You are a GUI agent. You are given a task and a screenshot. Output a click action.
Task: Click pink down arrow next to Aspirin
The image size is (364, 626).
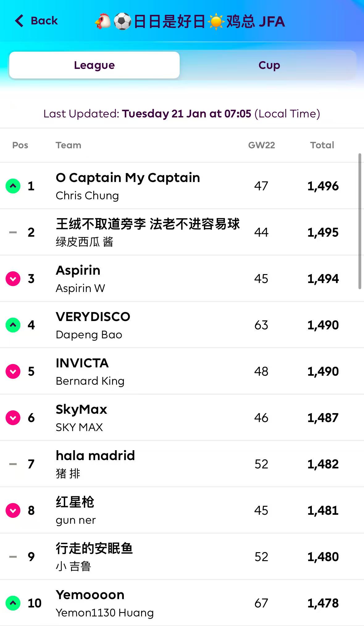click(13, 279)
